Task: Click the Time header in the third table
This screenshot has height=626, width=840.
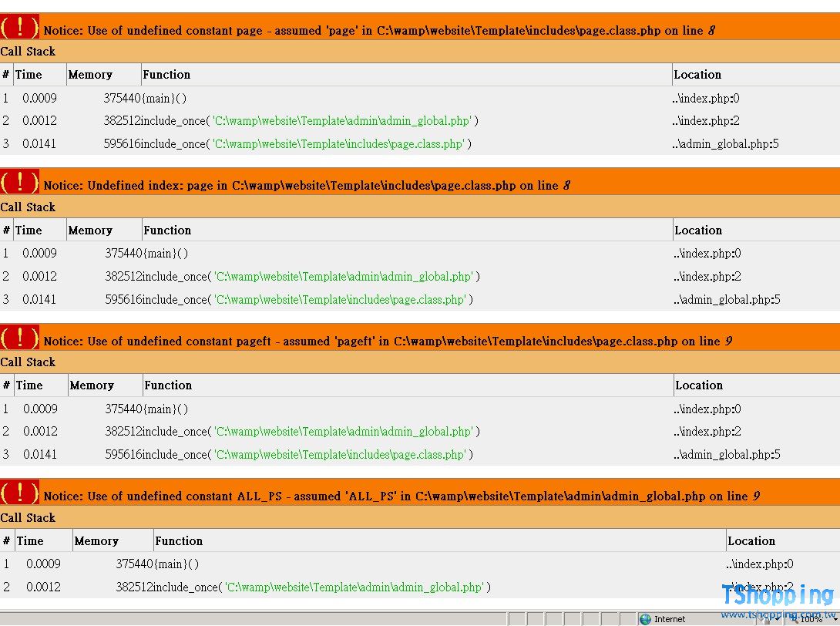Action: point(30,385)
